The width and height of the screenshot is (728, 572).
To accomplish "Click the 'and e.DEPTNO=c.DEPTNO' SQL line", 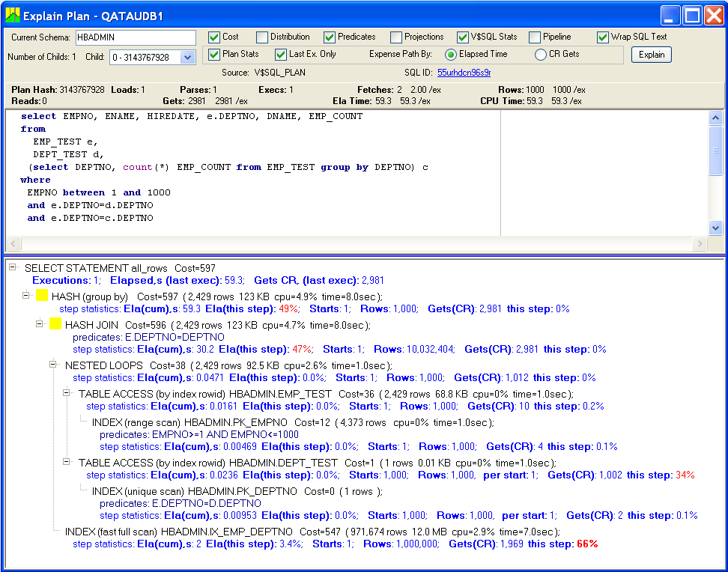I will click(x=90, y=218).
